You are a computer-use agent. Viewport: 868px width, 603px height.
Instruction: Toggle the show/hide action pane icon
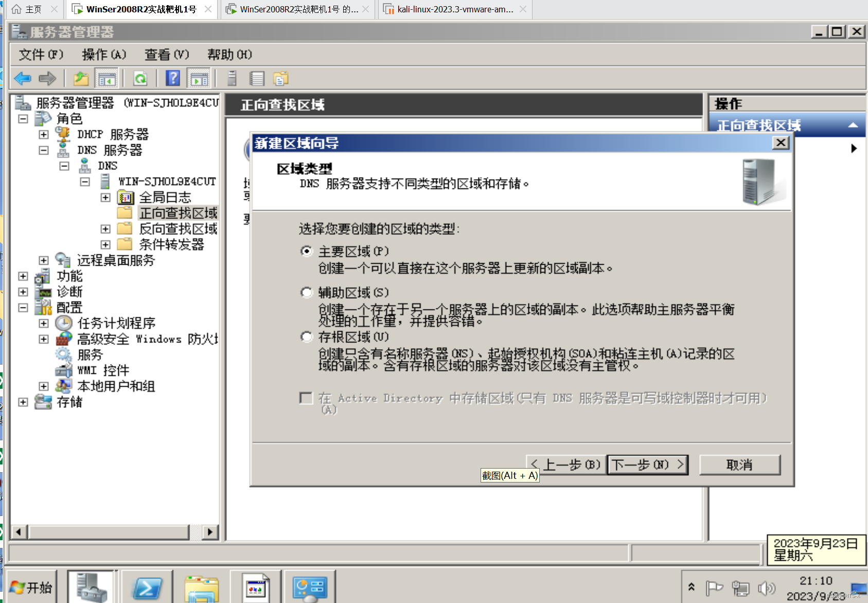[x=199, y=79]
